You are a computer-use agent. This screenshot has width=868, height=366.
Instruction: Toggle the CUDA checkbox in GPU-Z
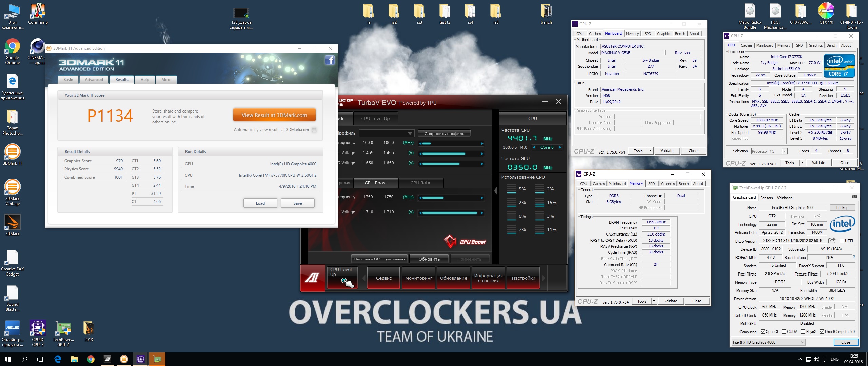click(x=784, y=332)
